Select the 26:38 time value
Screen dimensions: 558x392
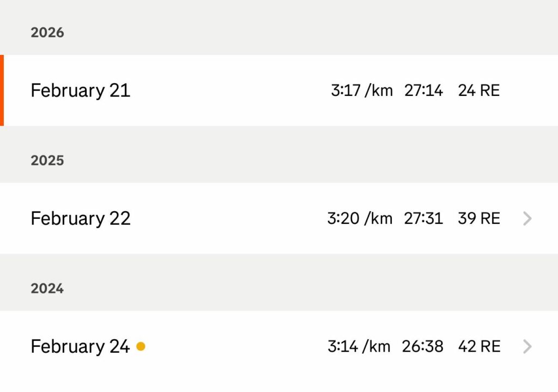422,346
